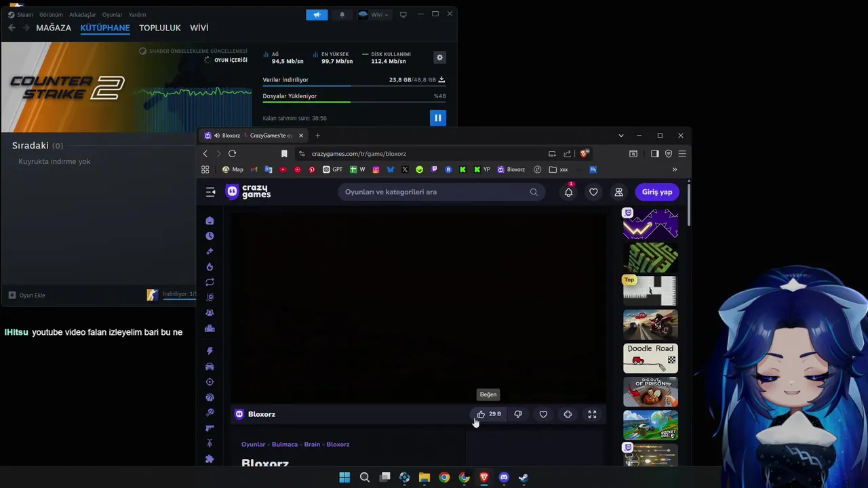Click the browser address bar URL
The height and width of the screenshot is (488, 868).
359,154
